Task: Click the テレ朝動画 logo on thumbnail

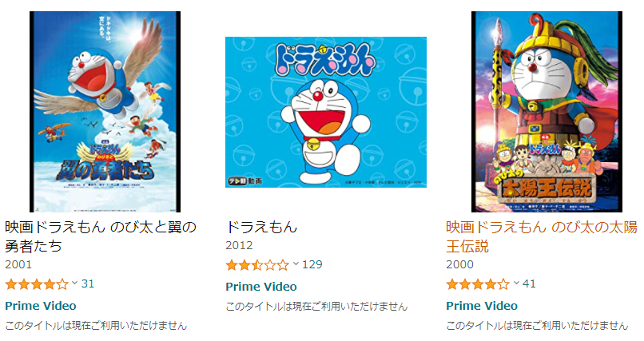Action: [245, 180]
